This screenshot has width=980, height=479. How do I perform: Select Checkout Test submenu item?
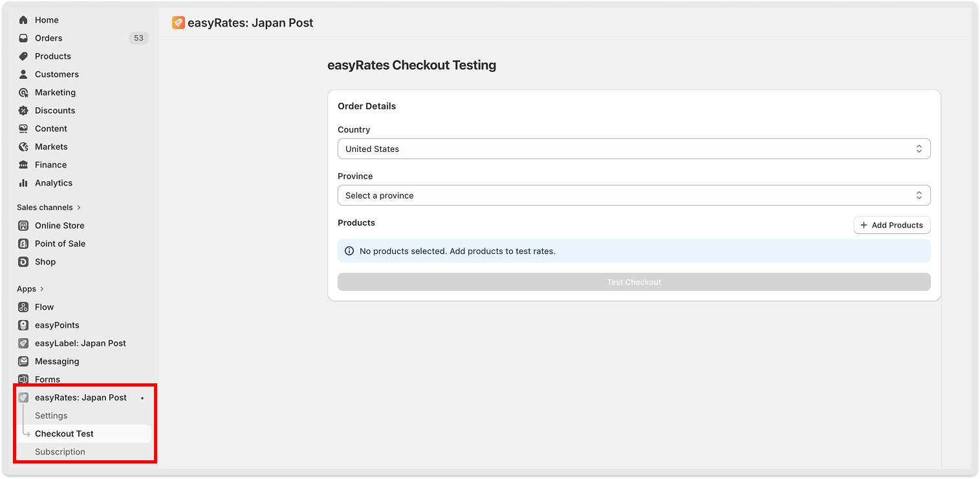(x=83, y=434)
